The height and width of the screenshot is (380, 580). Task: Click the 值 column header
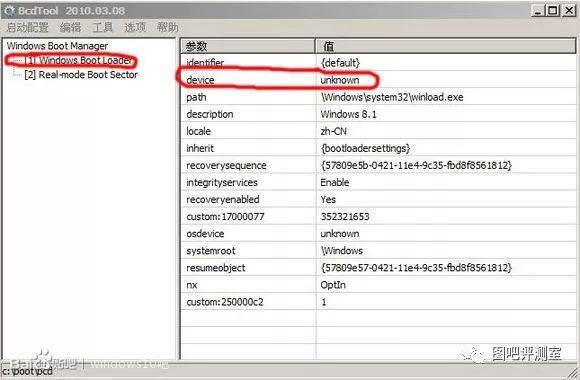(445, 46)
